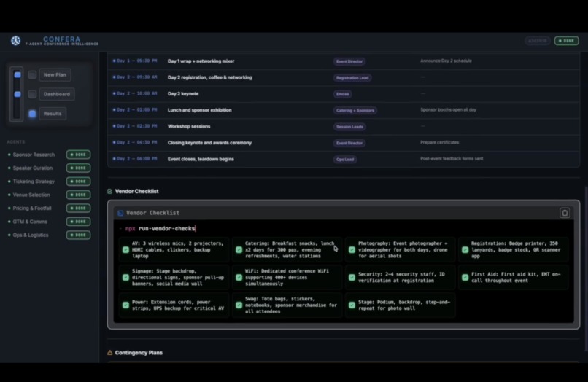Click the Event Director tag on Closing keynote
The image size is (588, 382).
[349, 143]
